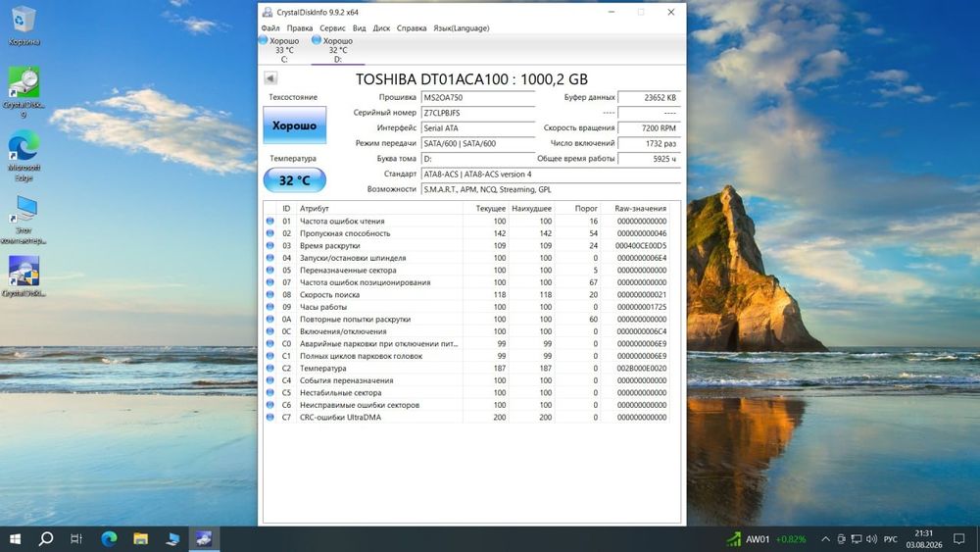The height and width of the screenshot is (552, 980).
Task: Open the This PC desktop icon
Action: click(x=24, y=220)
